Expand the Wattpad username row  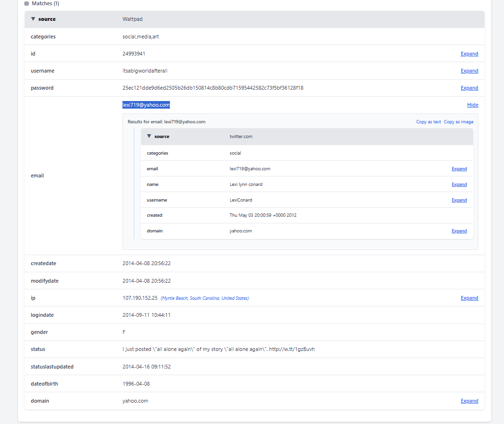(x=469, y=71)
